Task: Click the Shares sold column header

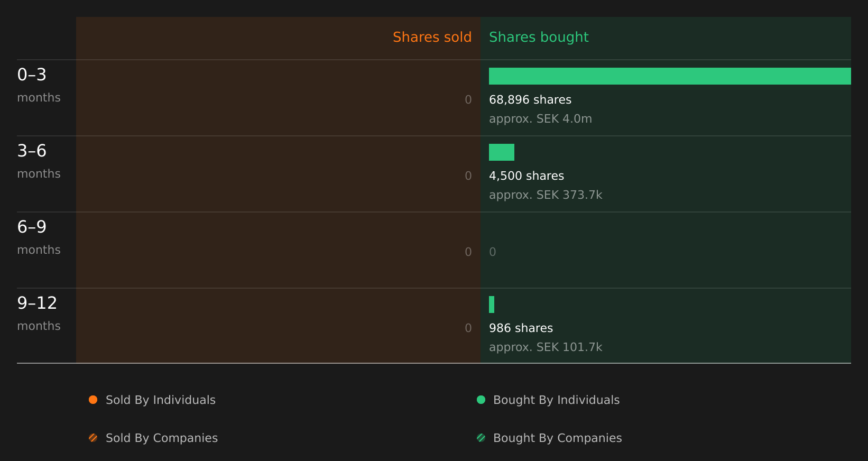Action: point(432,37)
